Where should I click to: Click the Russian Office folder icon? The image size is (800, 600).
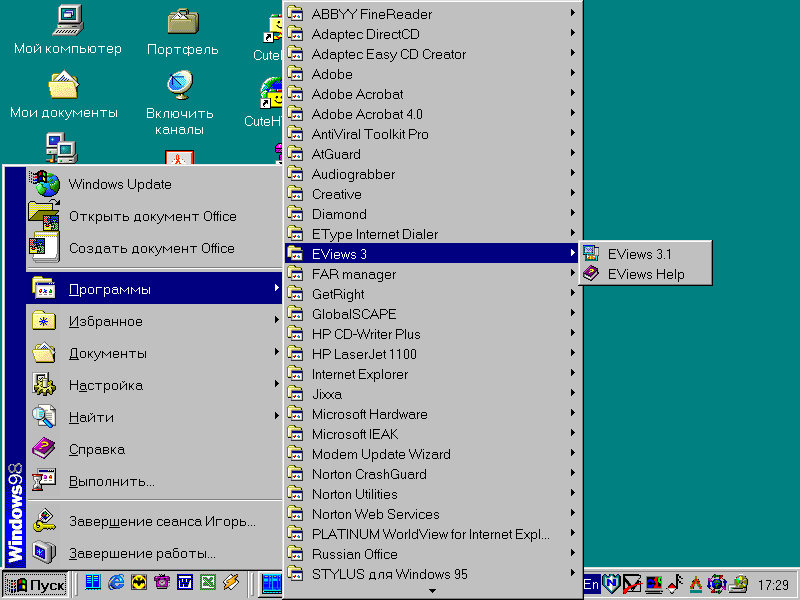coord(295,553)
